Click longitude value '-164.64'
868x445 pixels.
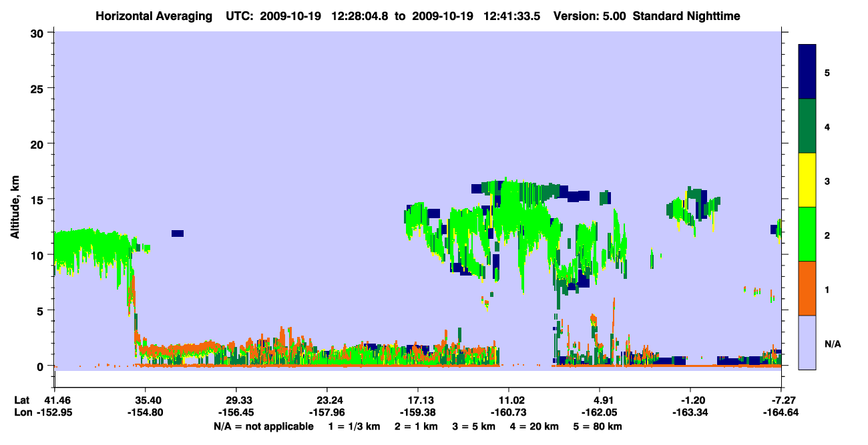click(781, 413)
